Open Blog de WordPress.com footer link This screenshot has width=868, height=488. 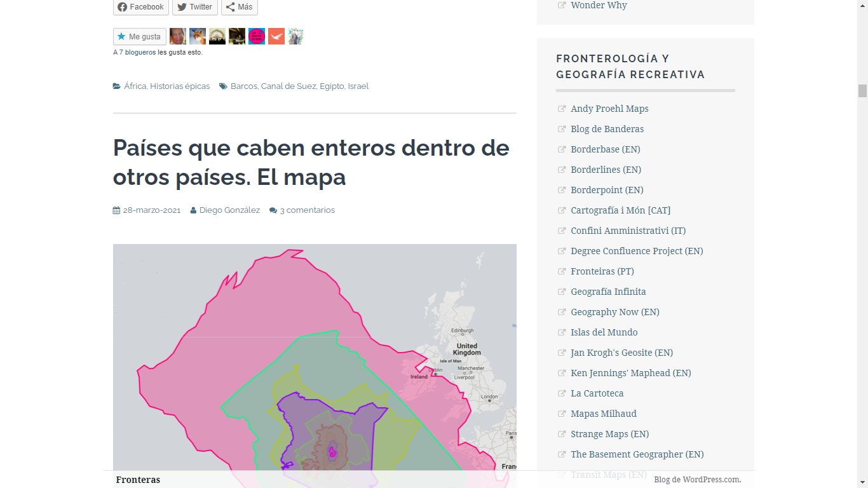(698, 480)
